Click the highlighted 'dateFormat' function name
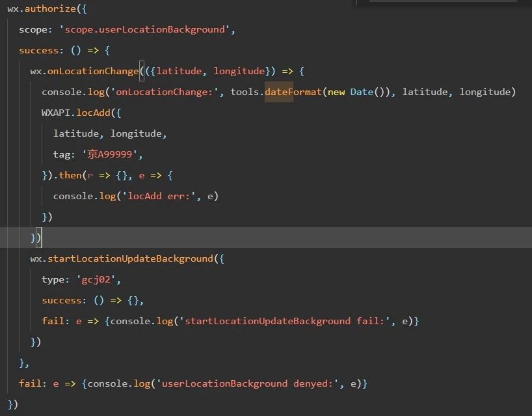532x416 pixels. pyautogui.click(x=293, y=92)
